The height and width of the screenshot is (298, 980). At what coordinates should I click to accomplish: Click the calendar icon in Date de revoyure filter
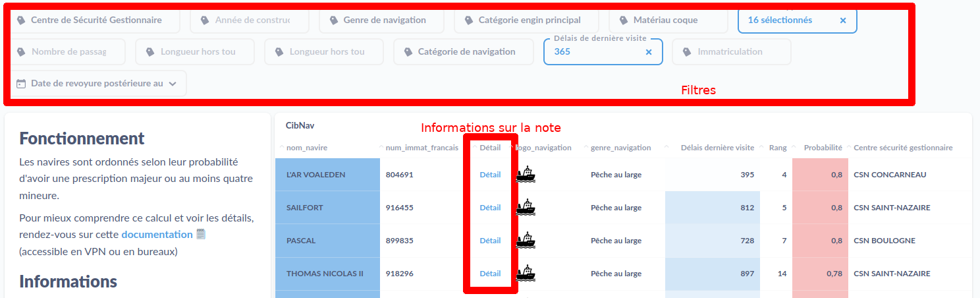click(x=21, y=84)
